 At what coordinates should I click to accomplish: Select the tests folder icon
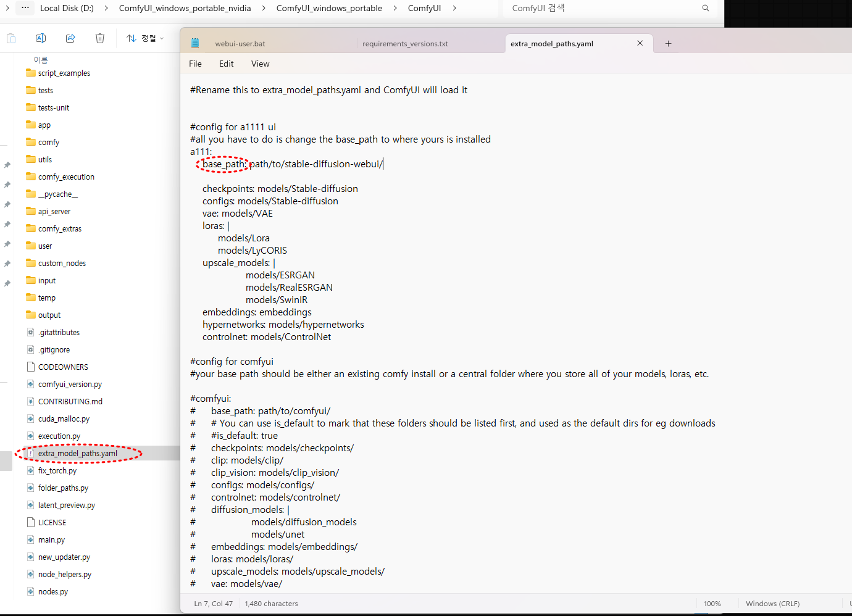click(31, 90)
